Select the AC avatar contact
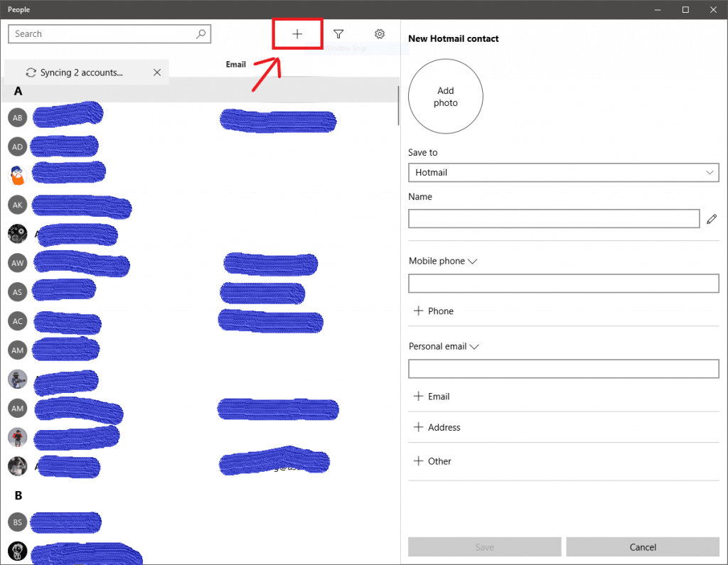The image size is (728, 565). point(18,321)
